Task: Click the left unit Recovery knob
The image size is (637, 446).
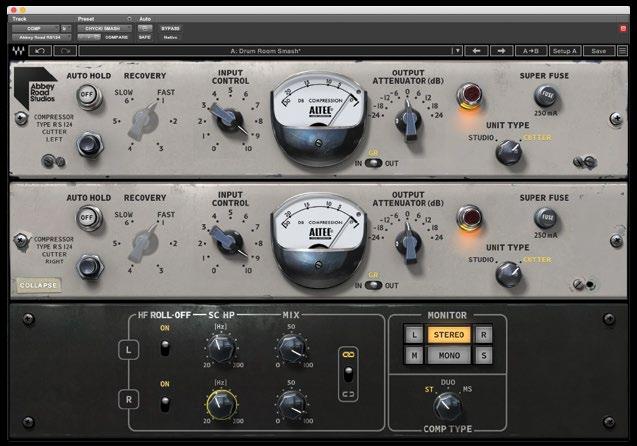Action: tap(143, 120)
